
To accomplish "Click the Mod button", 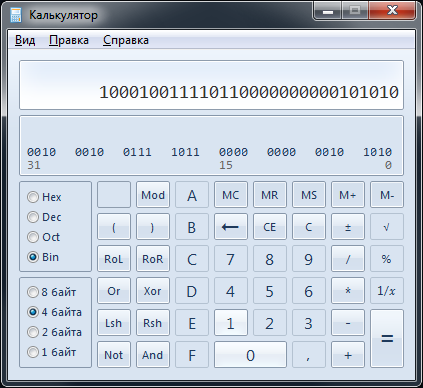I will (x=153, y=195).
